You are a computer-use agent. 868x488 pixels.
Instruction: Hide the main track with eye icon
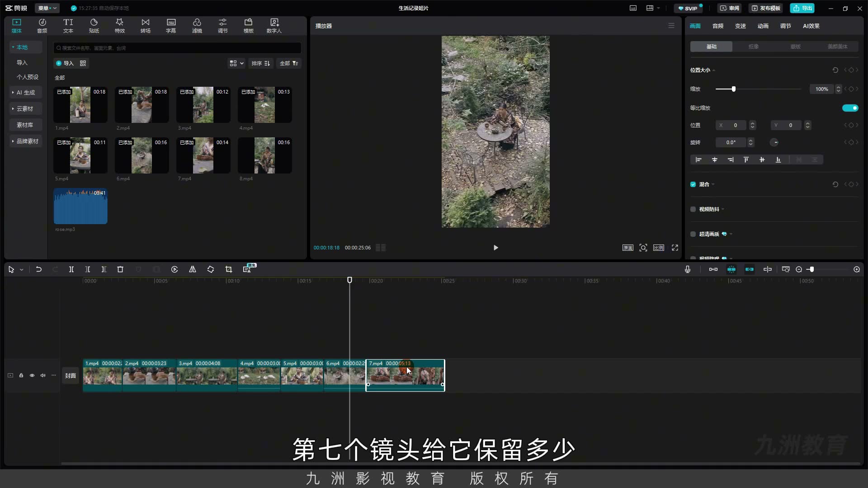[32, 375]
